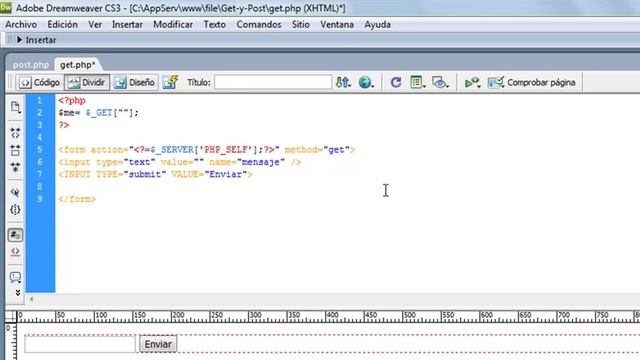Click the "mensaje" name value in code
Image resolution: width=640 pixels, height=360 pixels.
click(260, 162)
